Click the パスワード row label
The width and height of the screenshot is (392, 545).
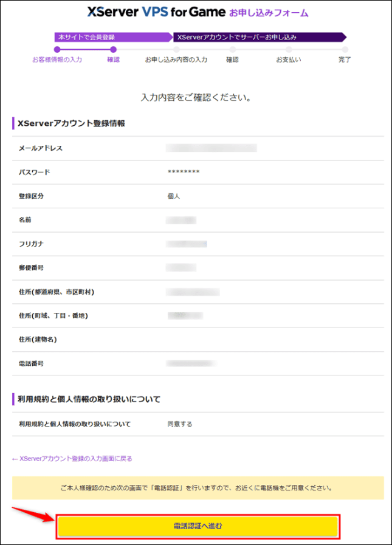point(35,172)
